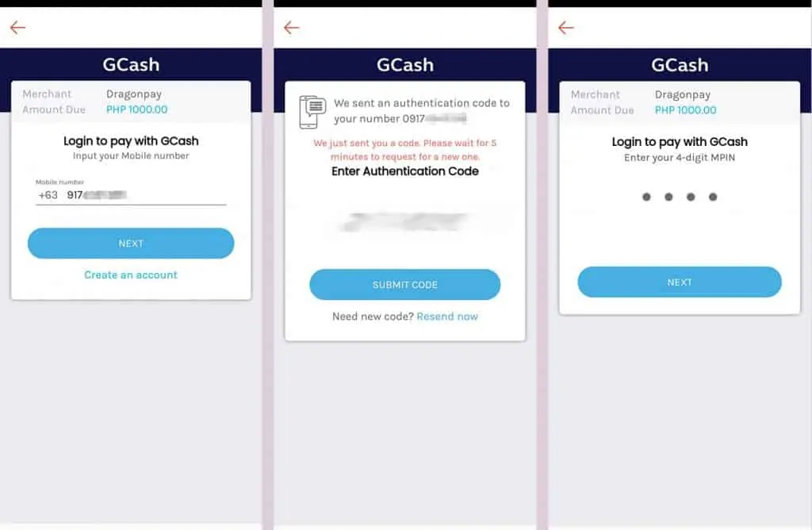
Task: Select the fourth MPIN digit dot
Action: [x=713, y=197]
